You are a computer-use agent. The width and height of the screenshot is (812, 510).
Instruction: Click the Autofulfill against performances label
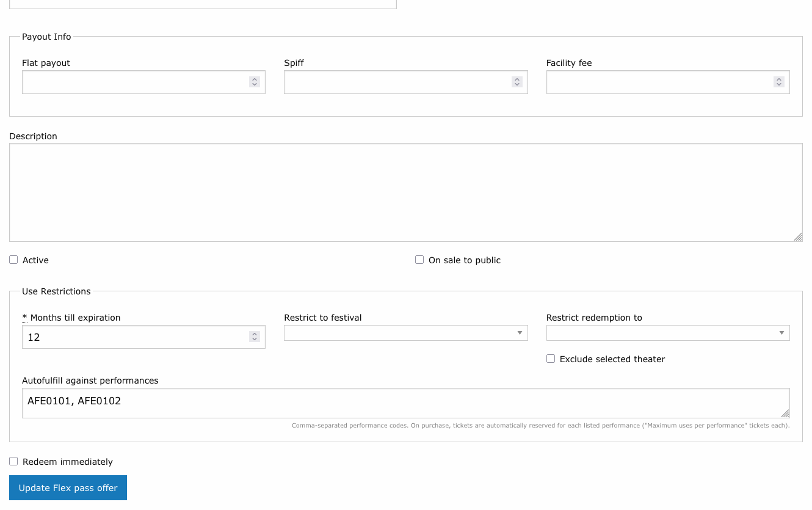click(x=90, y=381)
